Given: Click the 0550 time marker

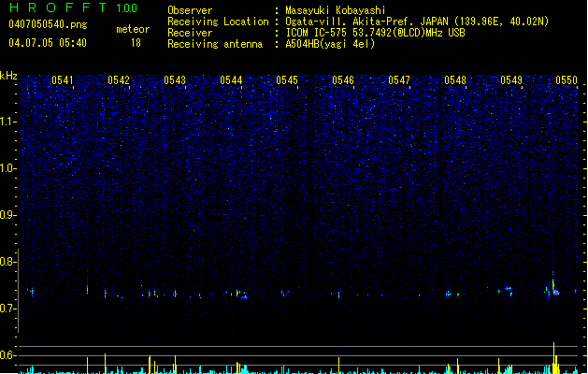Looking at the screenshot, I should pos(566,80).
